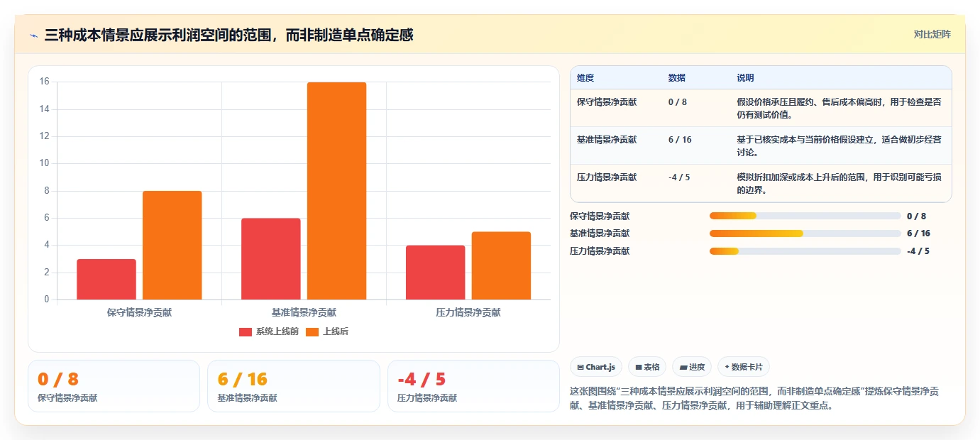Click the 进度 tag chip
This screenshot has height=440, width=980.
coord(692,367)
